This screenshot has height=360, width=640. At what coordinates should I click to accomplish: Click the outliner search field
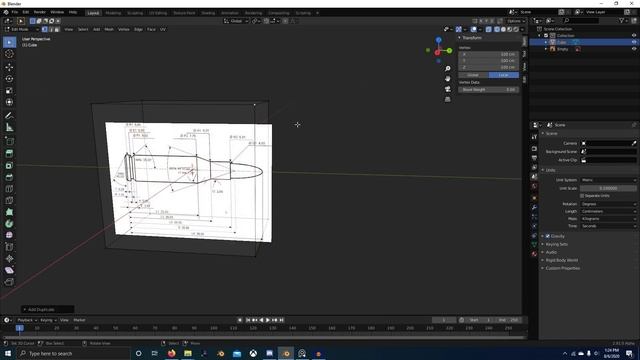tap(581, 20)
